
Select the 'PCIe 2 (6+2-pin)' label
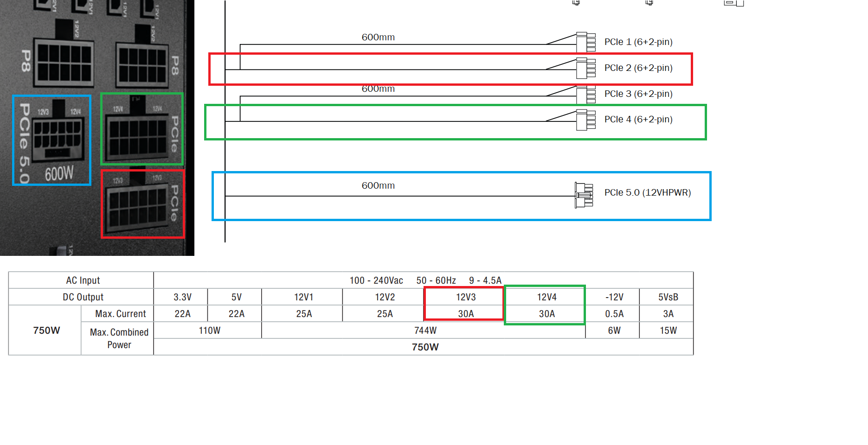tap(638, 68)
